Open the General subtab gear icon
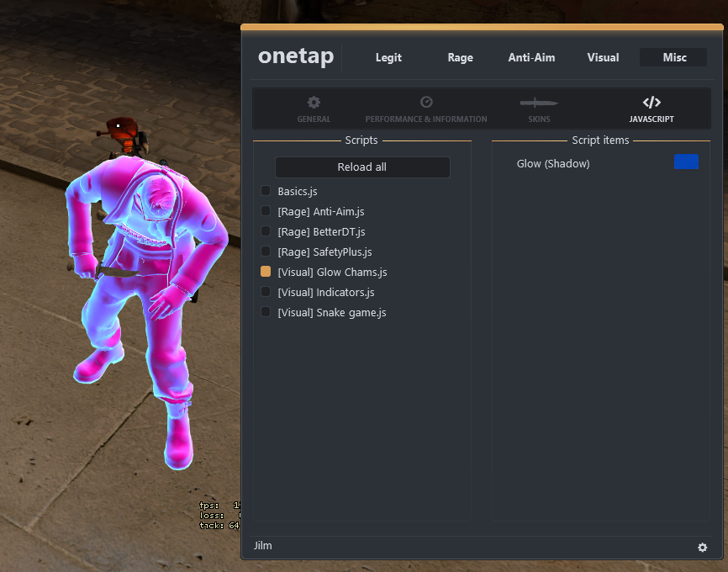 314,103
